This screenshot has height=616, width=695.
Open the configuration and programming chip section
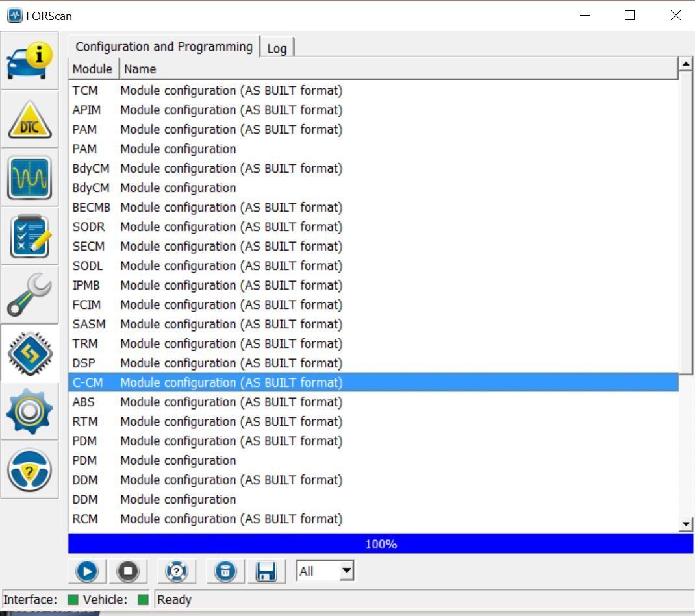click(30, 353)
